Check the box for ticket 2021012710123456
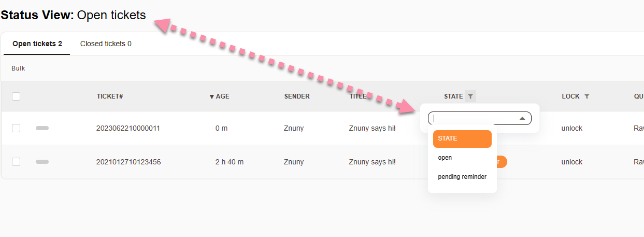The image size is (644, 237). tap(16, 162)
